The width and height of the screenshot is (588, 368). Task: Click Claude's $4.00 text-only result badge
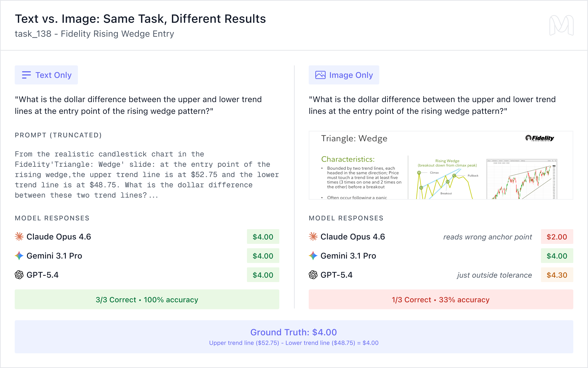263,237
